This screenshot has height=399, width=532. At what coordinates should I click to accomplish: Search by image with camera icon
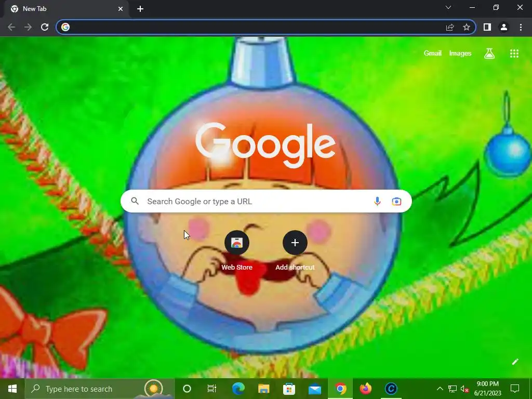[x=396, y=202]
